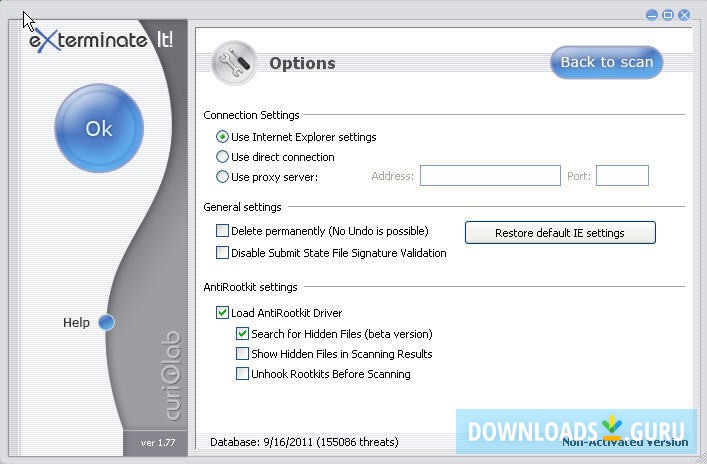
Task: Click the Non-Activated version label
Action: tap(625, 442)
